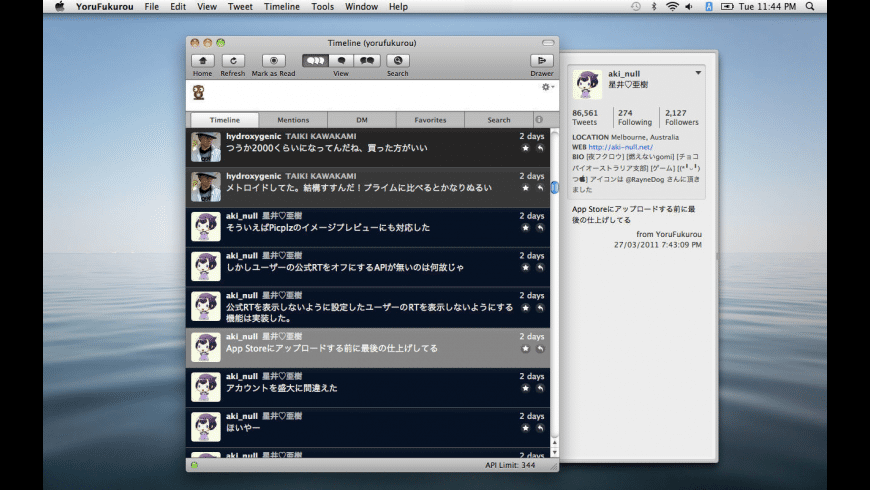Open Search toolbar button
This screenshot has height=490, width=870.
(398, 60)
